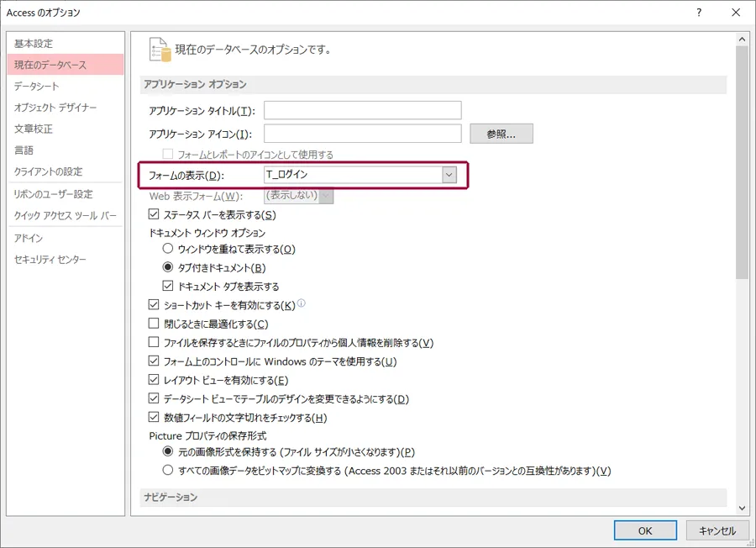Click the キャンセル button

coord(717,530)
